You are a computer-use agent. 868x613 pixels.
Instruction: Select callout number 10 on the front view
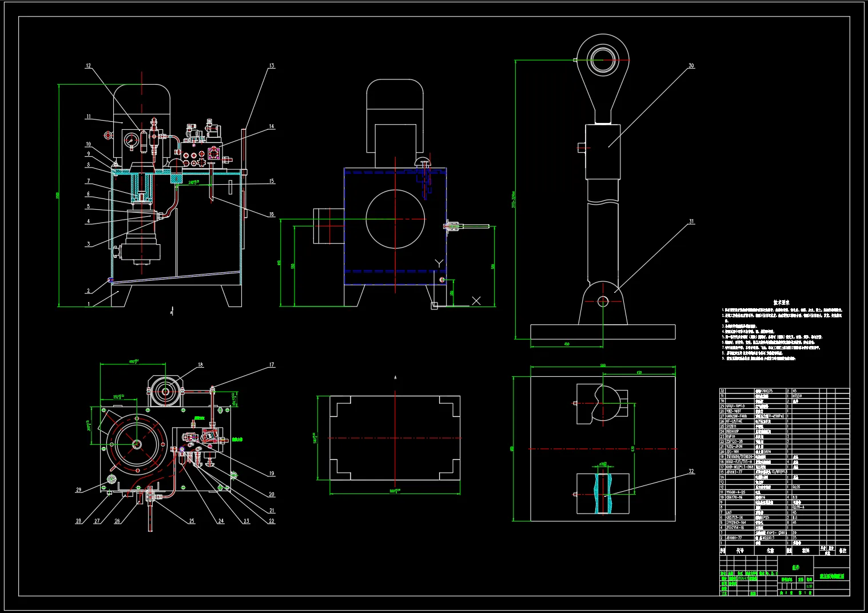pos(88,145)
